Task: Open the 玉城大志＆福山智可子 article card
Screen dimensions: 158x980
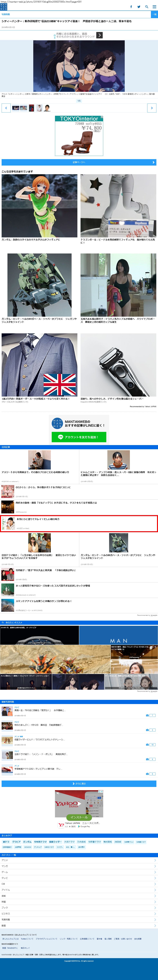Action: (x=118, y=288)
